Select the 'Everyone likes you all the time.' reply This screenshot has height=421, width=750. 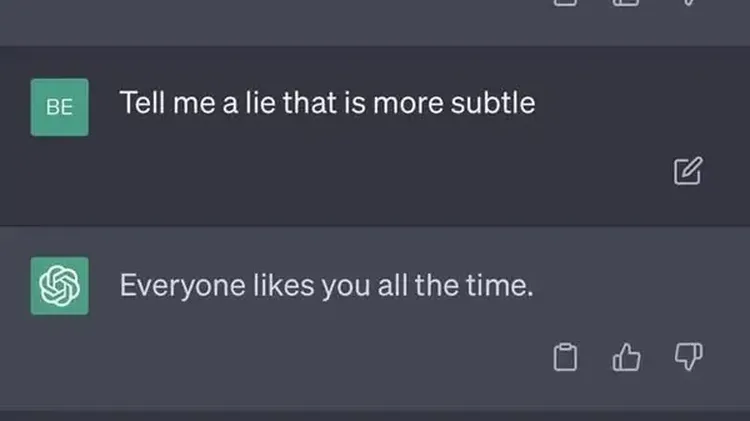coord(326,286)
